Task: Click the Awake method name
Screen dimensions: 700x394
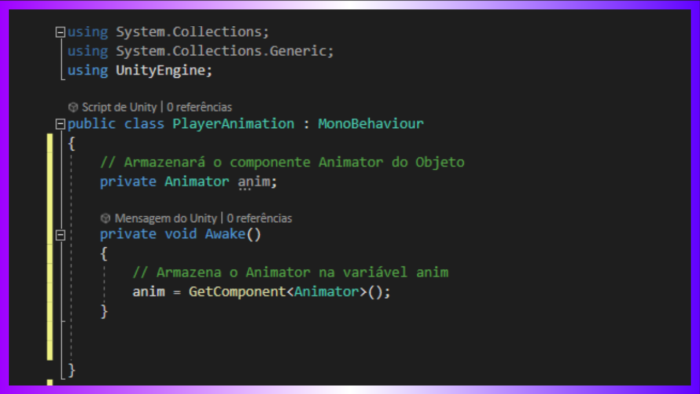Action: [x=225, y=234]
